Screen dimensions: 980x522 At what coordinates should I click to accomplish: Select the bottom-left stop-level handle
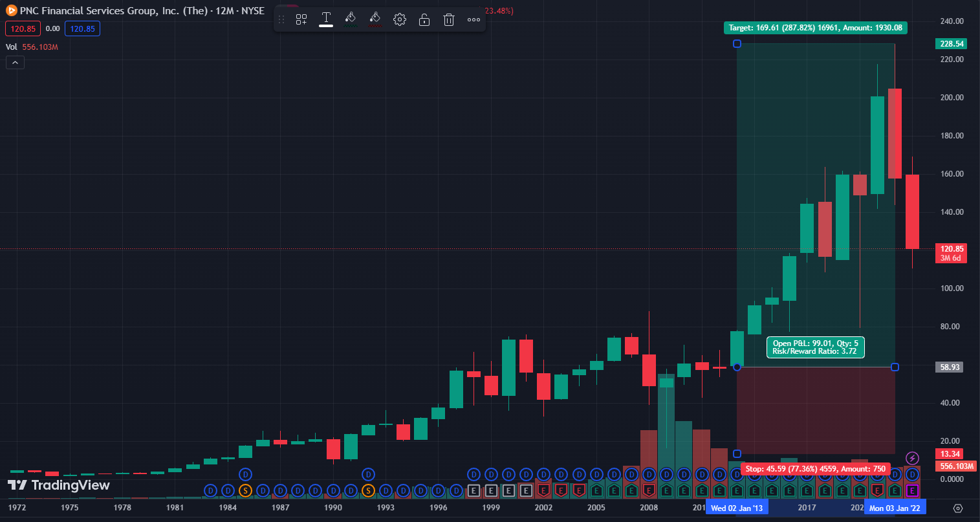(x=737, y=453)
